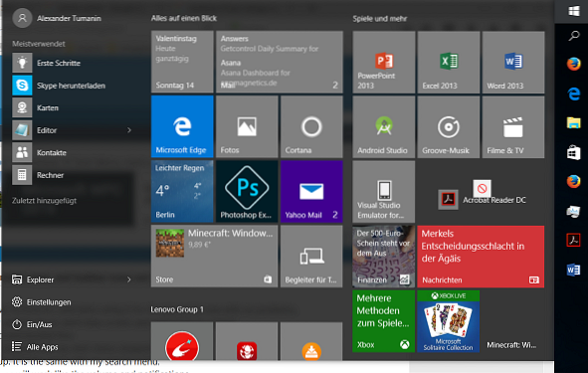
Task: Open the green Xbox tile
Action: click(x=384, y=321)
